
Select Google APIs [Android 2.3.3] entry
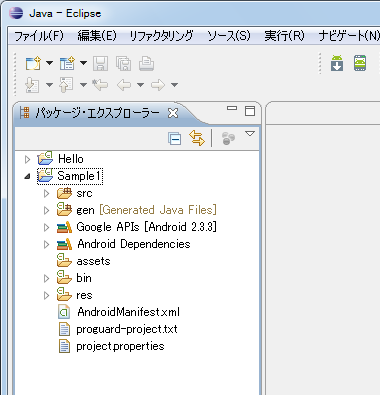[x=146, y=227]
